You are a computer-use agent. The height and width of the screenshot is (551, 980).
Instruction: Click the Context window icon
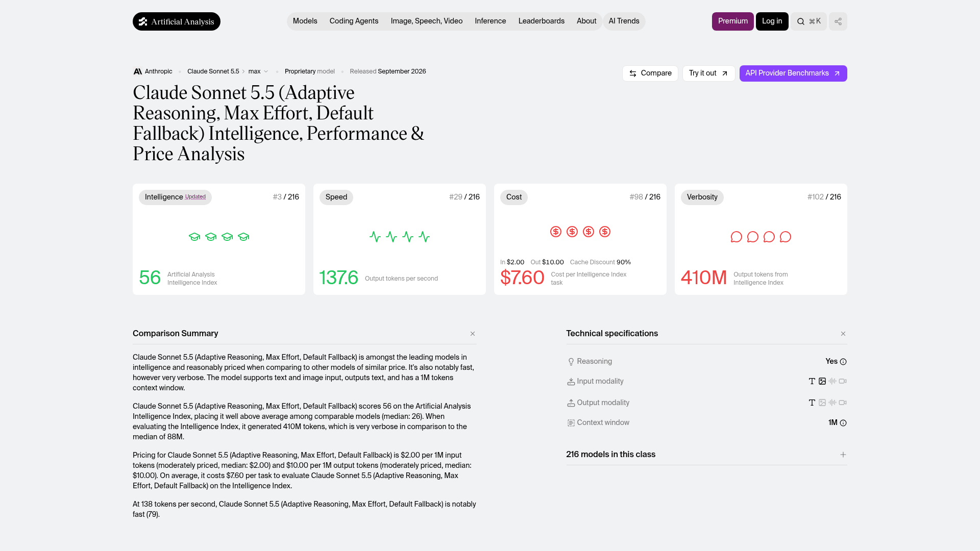(571, 423)
